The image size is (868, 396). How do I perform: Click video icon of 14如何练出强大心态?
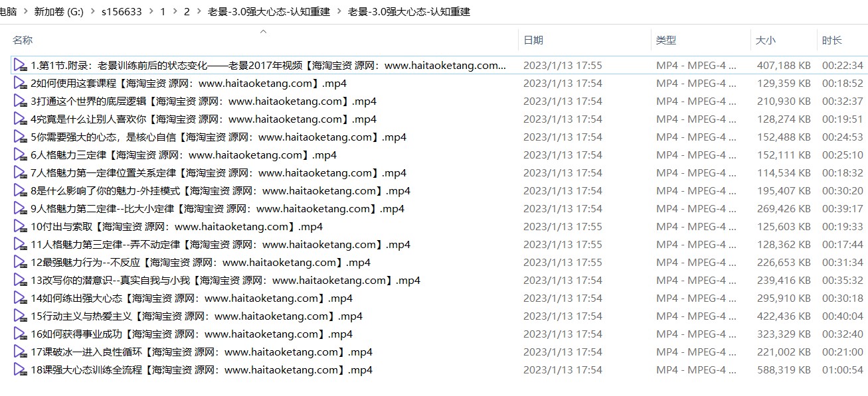click(x=20, y=298)
